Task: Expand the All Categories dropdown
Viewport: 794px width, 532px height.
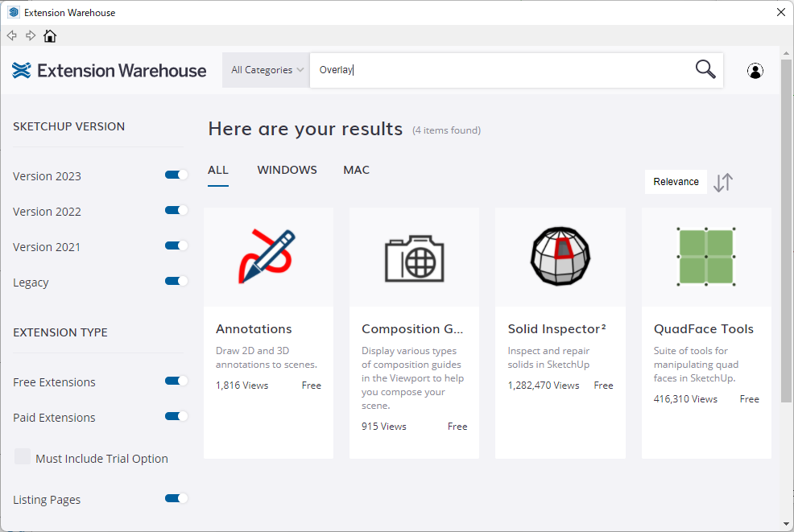Action: [x=267, y=70]
